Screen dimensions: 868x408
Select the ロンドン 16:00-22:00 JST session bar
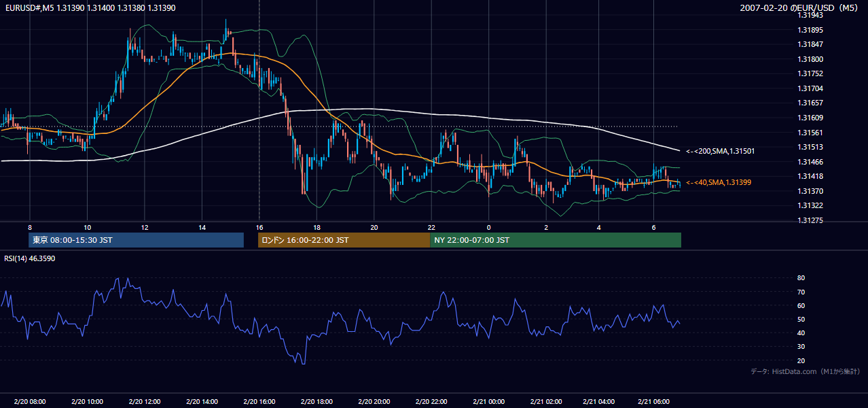point(344,240)
